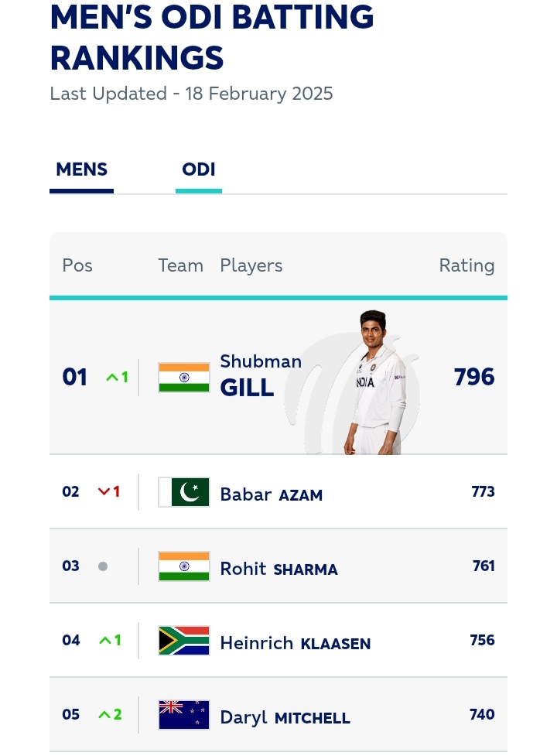Image resolution: width=557 pixels, height=756 pixels.
Task: Click Klaasen's green up-arrow movement indicator
Action: 110,640
